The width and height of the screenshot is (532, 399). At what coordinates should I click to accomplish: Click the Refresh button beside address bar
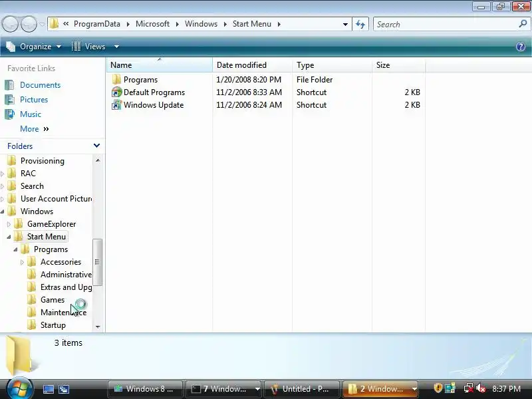360,24
